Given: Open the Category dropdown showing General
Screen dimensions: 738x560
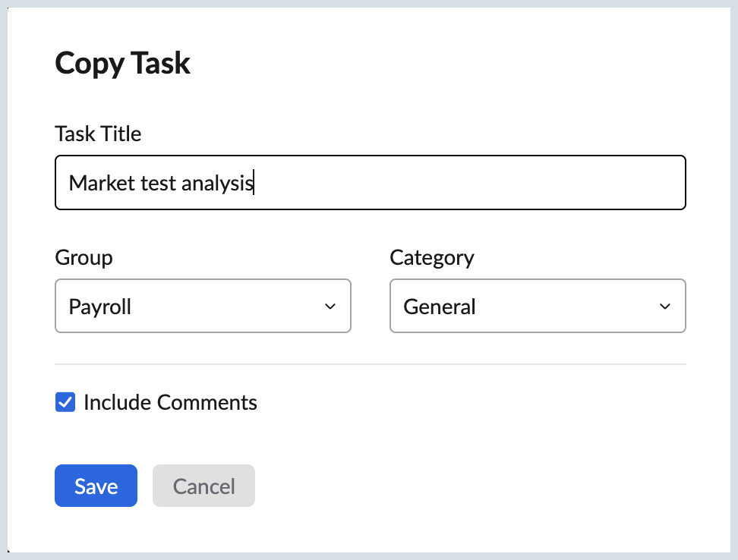Looking at the screenshot, I should coord(538,306).
